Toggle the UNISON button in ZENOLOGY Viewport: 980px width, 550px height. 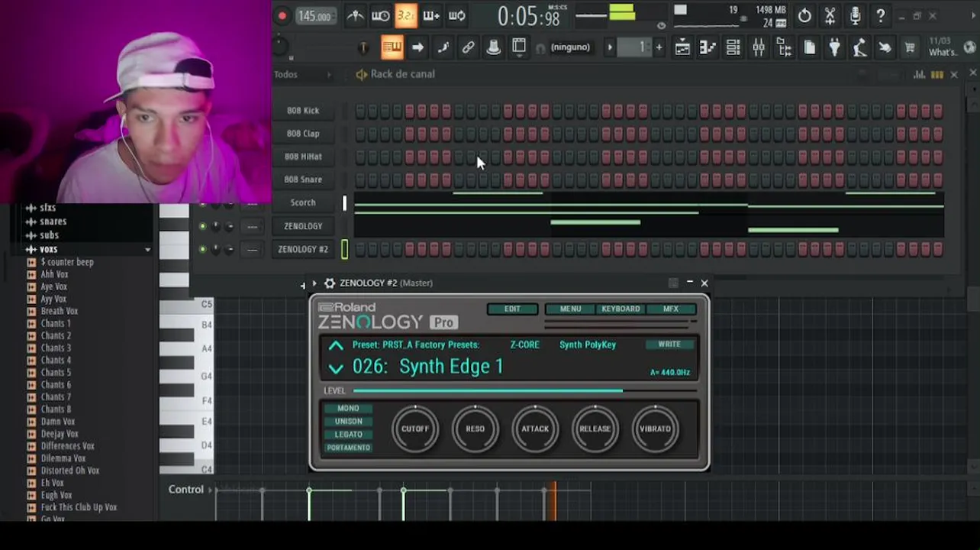click(348, 422)
